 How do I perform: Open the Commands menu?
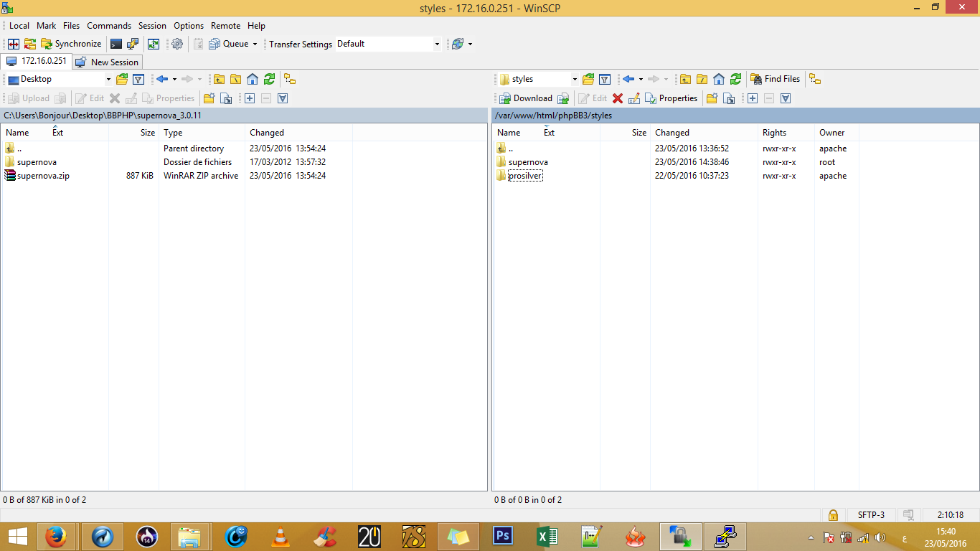pyautogui.click(x=109, y=26)
